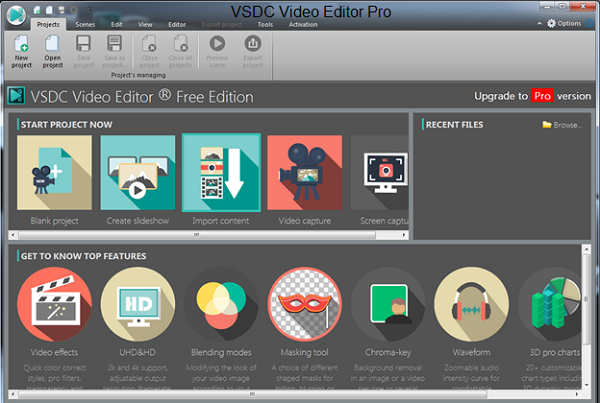
Task: Click the quick access save icon
Action: (x=62, y=10)
